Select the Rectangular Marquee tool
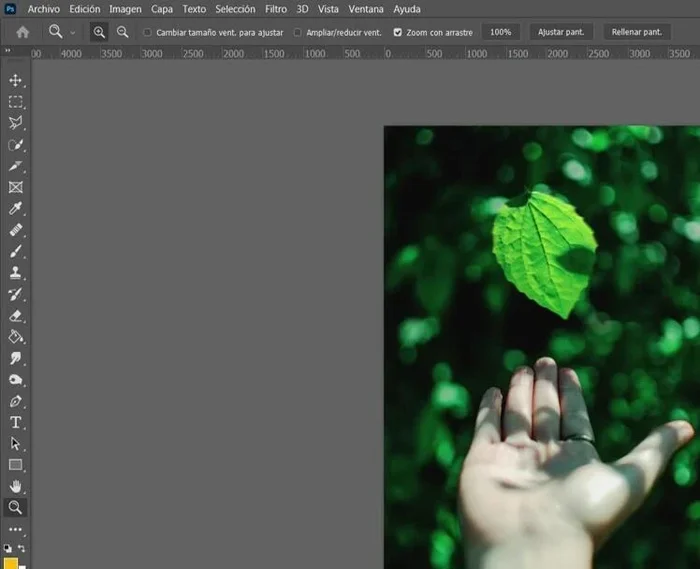This screenshot has height=569, width=700. [15, 102]
